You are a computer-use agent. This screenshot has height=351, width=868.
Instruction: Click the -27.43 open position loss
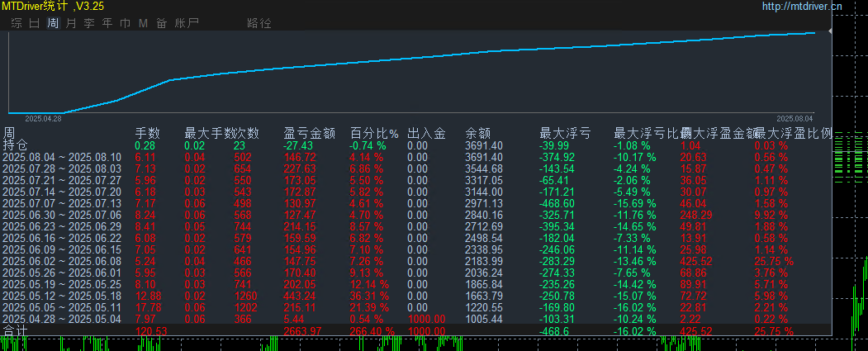298,145
